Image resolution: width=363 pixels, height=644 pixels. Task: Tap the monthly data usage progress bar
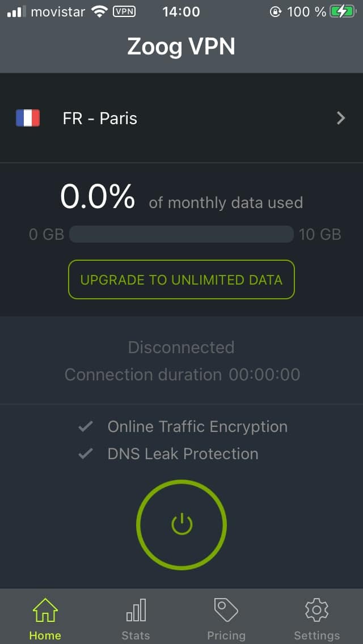click(181, 235)
